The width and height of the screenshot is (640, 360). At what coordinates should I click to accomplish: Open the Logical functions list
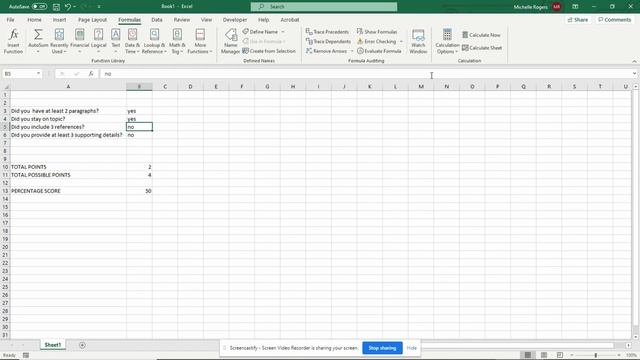98,41
